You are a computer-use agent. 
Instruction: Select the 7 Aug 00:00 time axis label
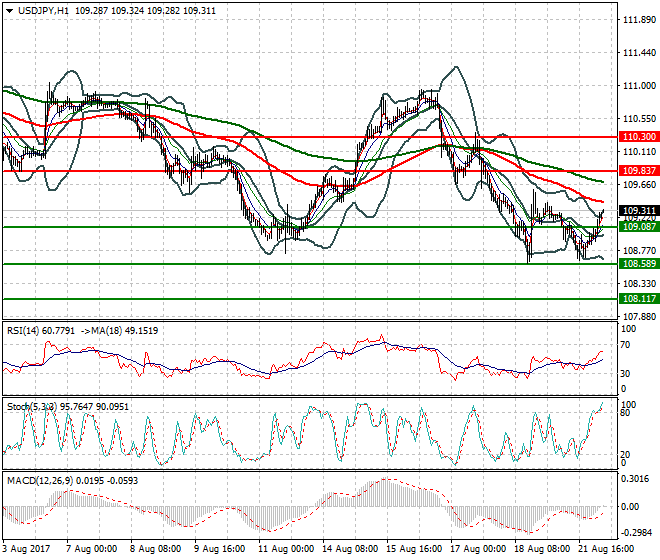(91, 549)
